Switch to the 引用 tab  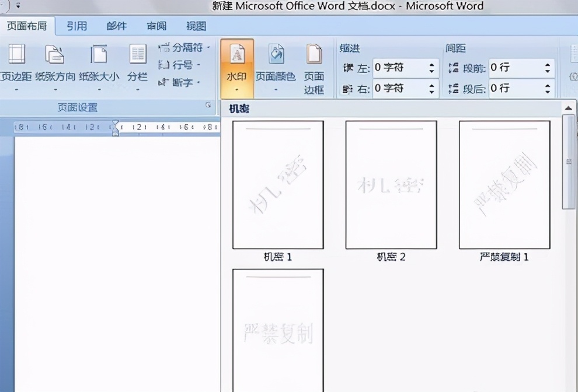[76, 26]
